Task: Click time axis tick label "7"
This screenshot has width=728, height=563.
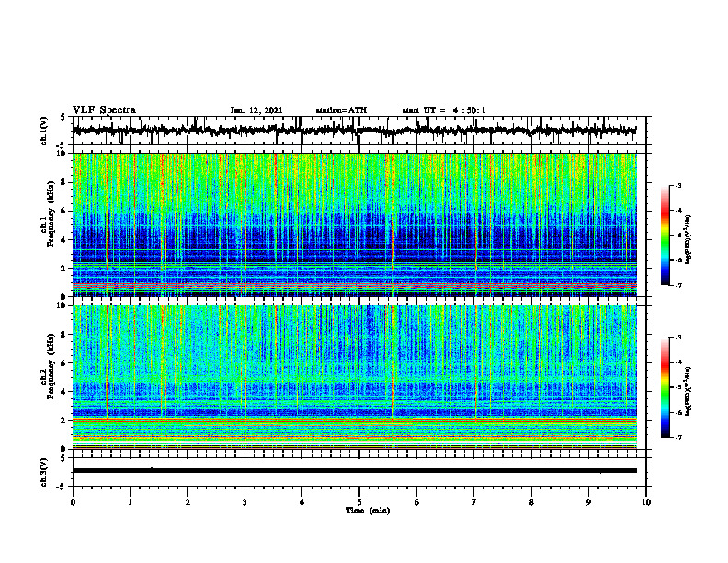Action: (474, 502)
